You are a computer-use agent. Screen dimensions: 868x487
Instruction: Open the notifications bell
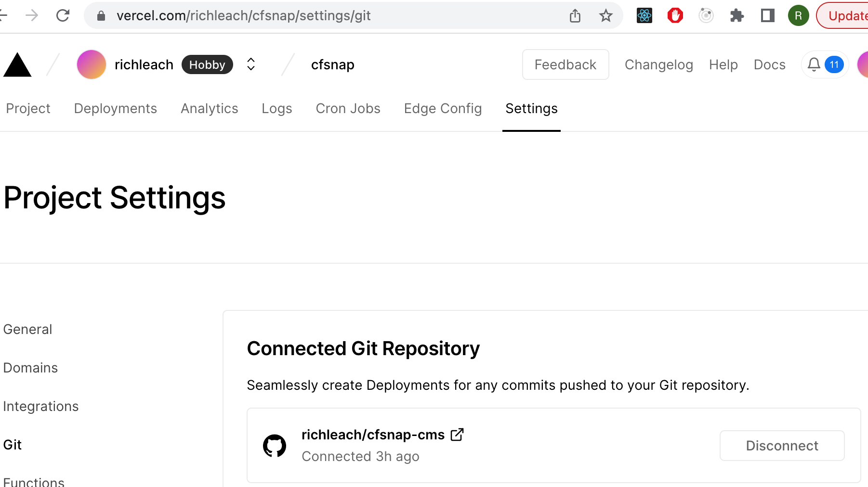click(814, 64)
